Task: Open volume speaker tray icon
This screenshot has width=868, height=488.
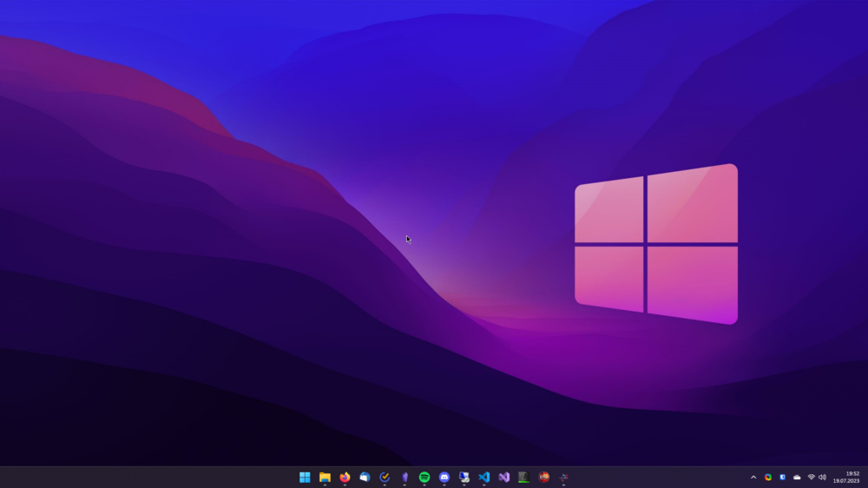Action: point(823,478)
